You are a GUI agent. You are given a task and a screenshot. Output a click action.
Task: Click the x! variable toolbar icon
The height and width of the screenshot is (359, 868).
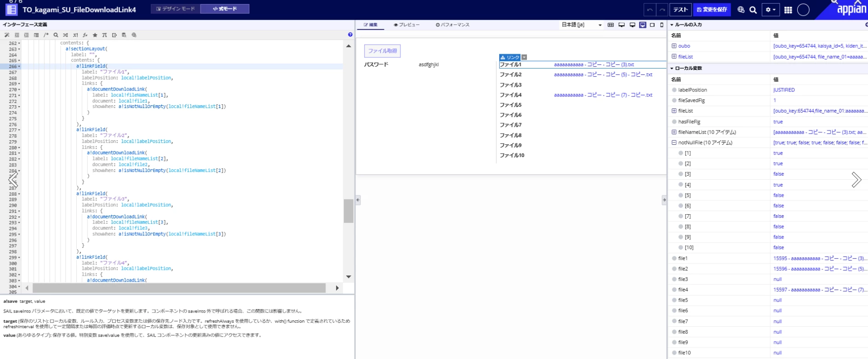[75, 35]
